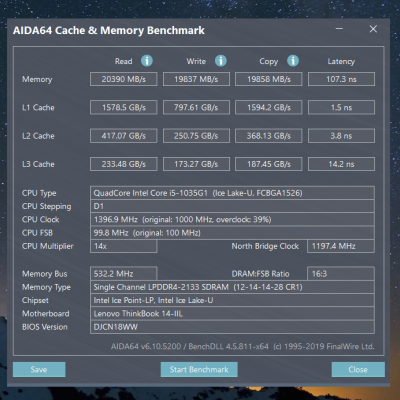Select the L2 Cache write value 250.75 GB/s
This screenshot has height=400, width=400.
pyautogui.click(x=196, y=136)
